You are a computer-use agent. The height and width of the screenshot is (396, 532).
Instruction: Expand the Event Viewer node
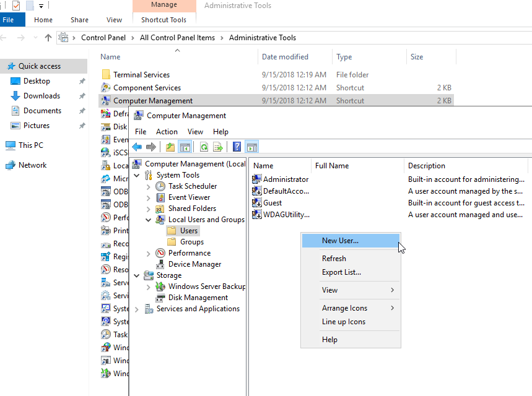coord(148,197)
